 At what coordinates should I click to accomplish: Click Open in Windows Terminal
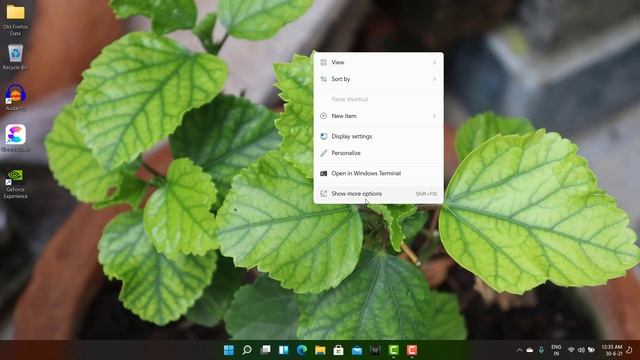[378, 173]
